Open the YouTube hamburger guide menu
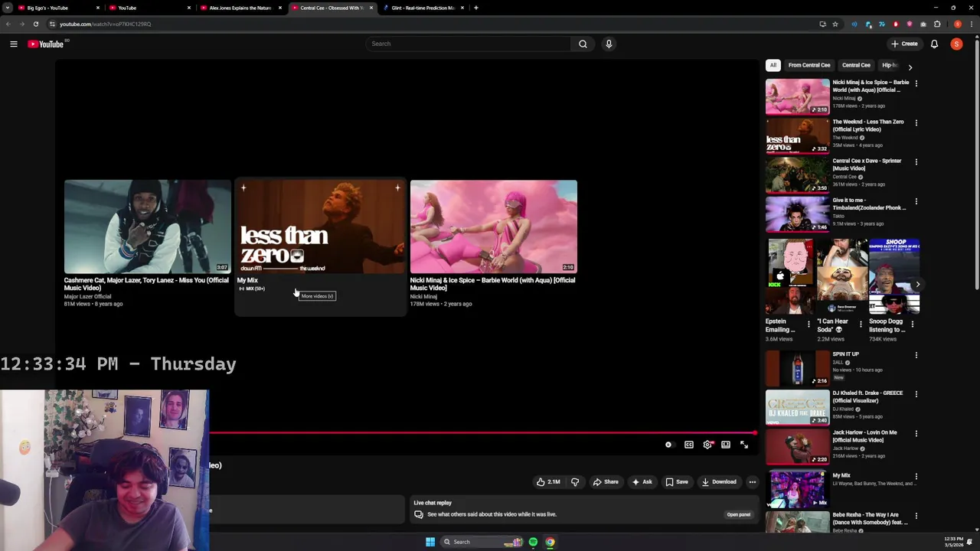Viewport: 980px width, 551px height. 14,44
